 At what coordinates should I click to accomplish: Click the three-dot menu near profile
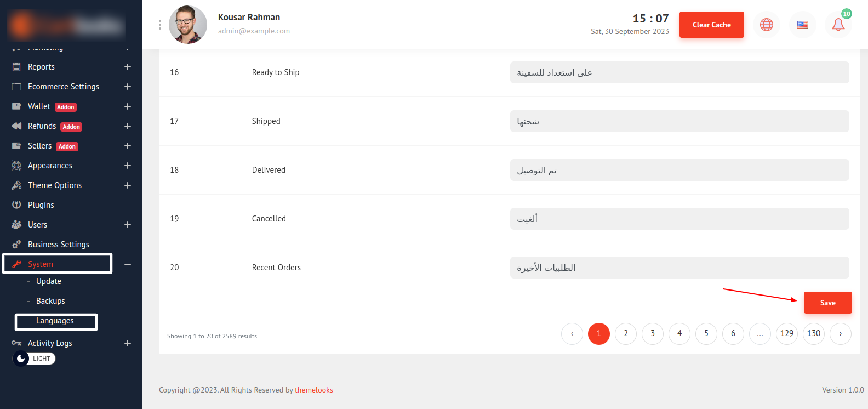click(160, 25)
